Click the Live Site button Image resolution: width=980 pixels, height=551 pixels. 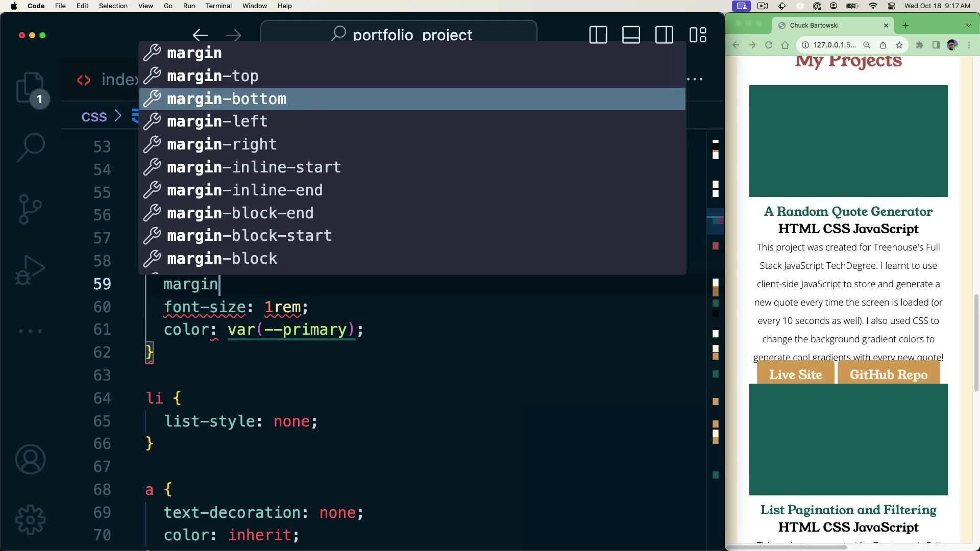(795, 374)
